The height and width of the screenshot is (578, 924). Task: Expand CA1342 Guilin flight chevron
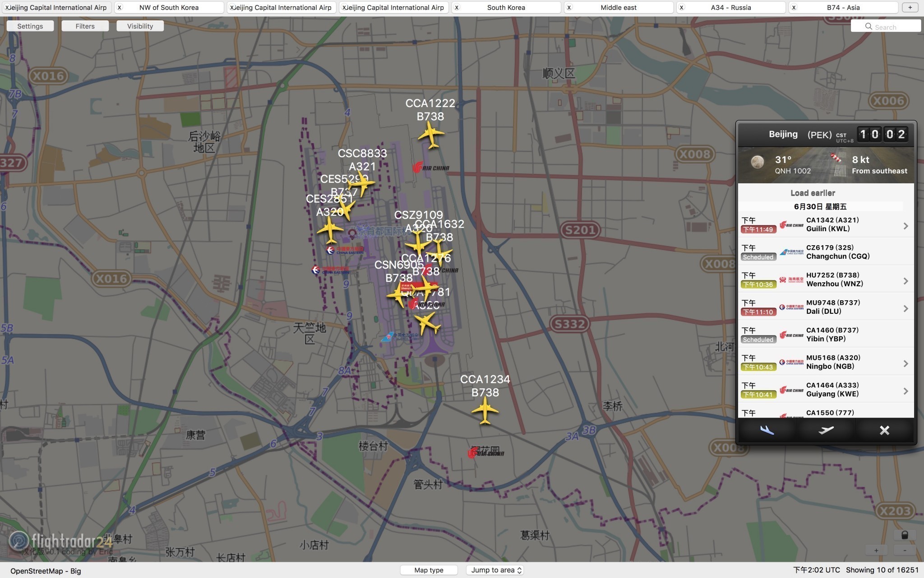906,226
